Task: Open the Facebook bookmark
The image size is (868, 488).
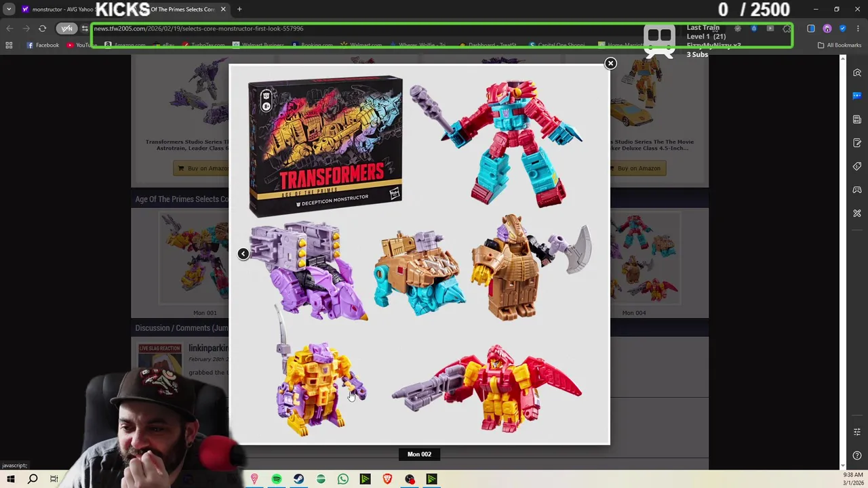Action: [x=43, y=45]
